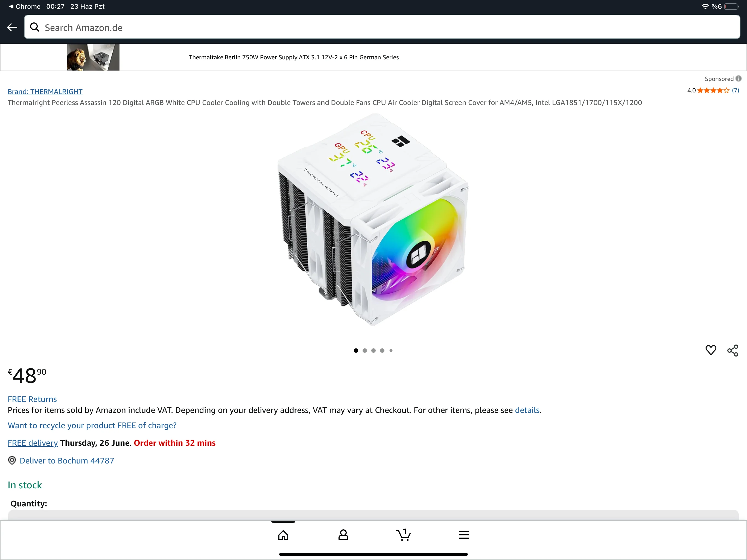Tap the delivery location pin icon

click(12, 460)
